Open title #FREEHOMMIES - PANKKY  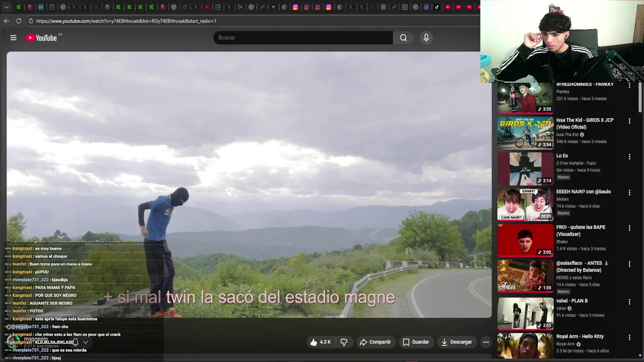pos(585,84)
